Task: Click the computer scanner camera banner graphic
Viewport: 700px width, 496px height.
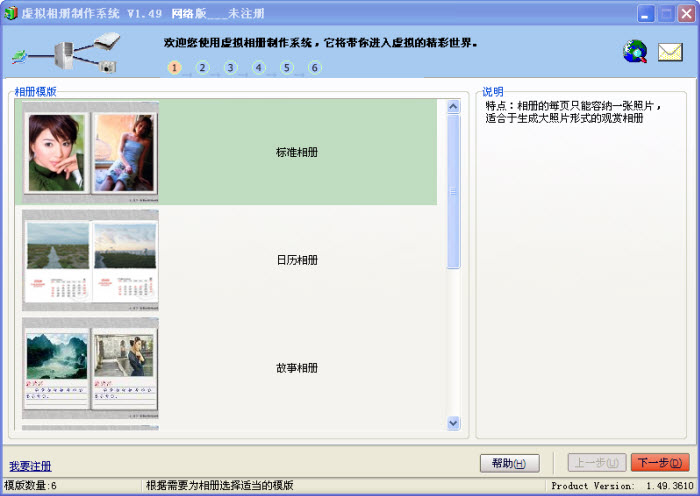Action: [66, 53]
